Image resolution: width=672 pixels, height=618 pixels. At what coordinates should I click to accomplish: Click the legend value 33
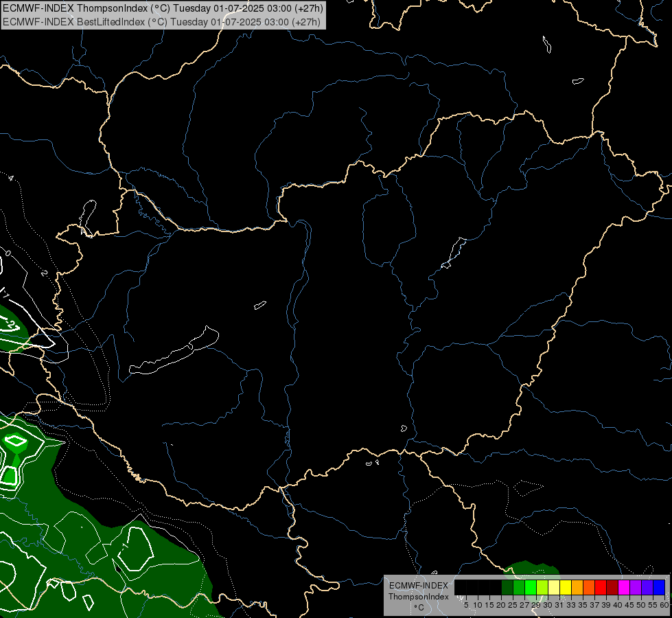[571, 605]
